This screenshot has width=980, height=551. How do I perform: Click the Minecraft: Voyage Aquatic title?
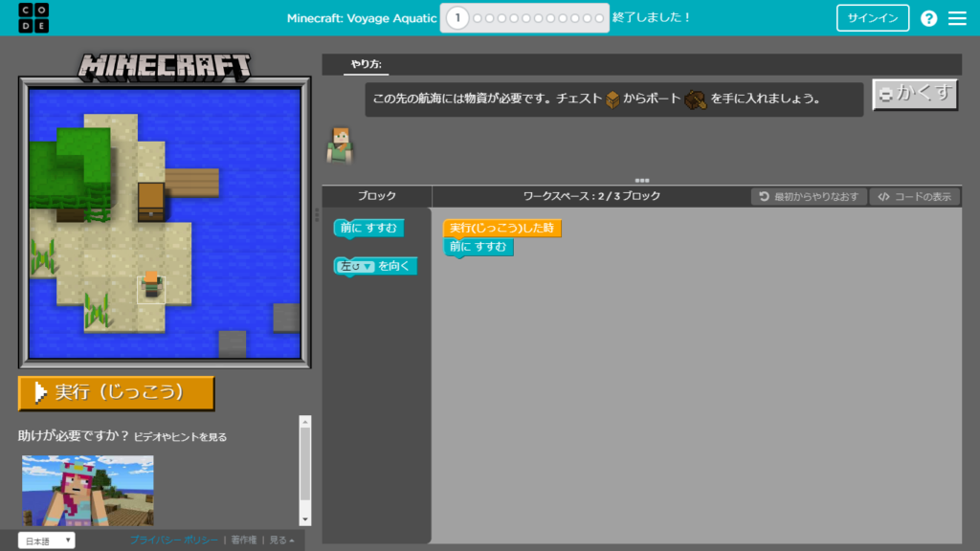(361, 18)
